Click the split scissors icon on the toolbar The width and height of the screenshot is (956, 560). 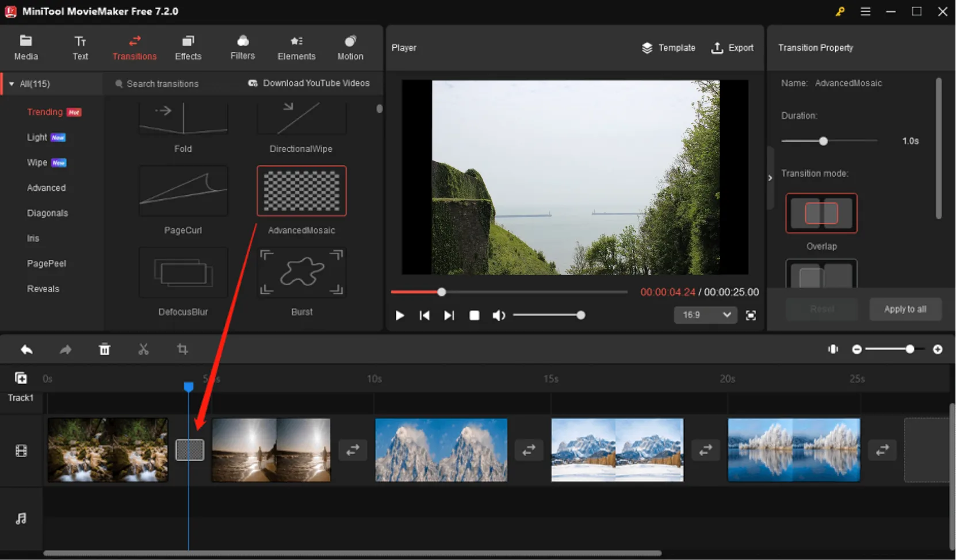pyautogui.click(x=143, y=349)
